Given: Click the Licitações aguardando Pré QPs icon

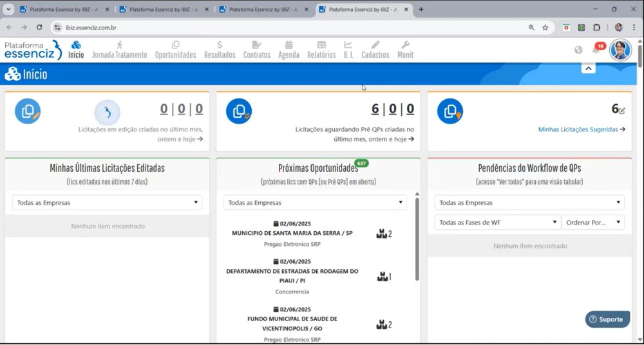Looking at the screenshot, I should [239, 111].
